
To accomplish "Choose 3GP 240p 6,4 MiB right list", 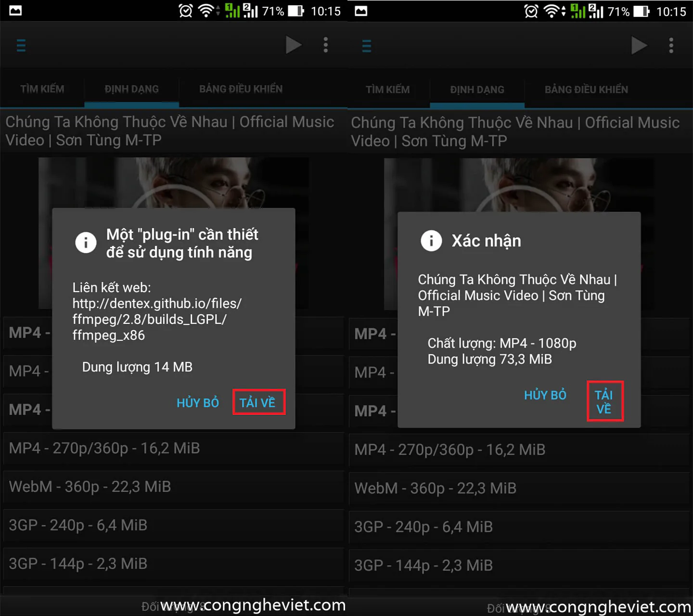I will pos(519,527).
